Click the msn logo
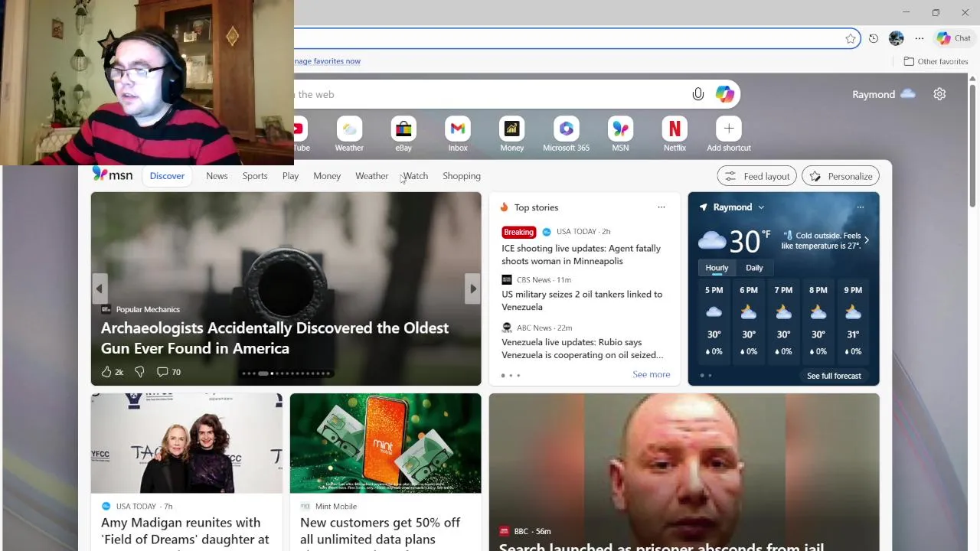Viewport: 980px width, 551px height. click(113, 175)
